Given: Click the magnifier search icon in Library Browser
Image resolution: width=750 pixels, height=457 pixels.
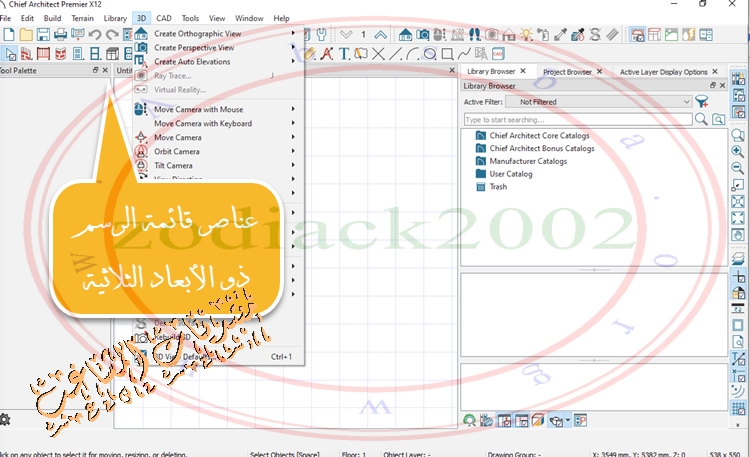Looking at the screenshot, I should (701, 119).
